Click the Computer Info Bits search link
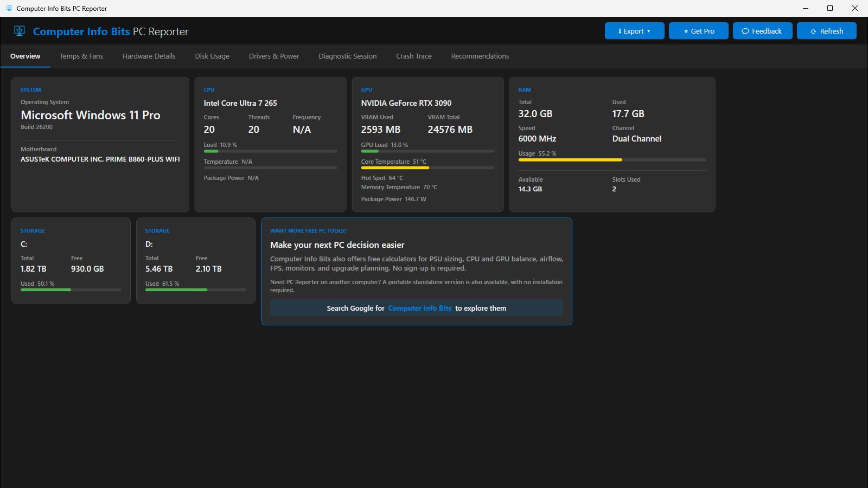 (419, 308)
